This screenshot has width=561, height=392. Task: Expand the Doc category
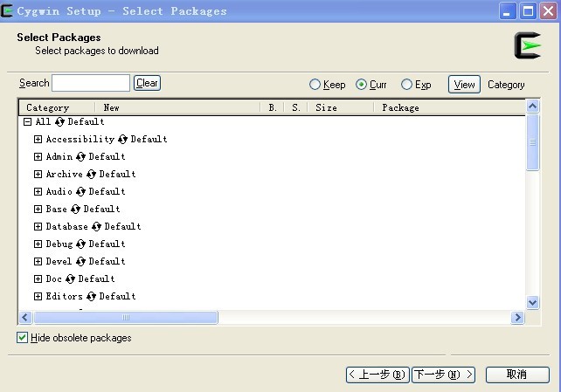(x=38, y=279)
